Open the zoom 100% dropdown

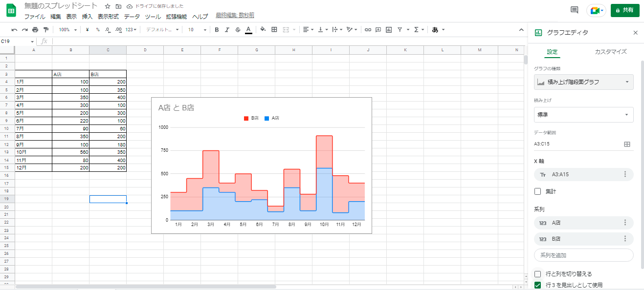click(x=67, y=30)
